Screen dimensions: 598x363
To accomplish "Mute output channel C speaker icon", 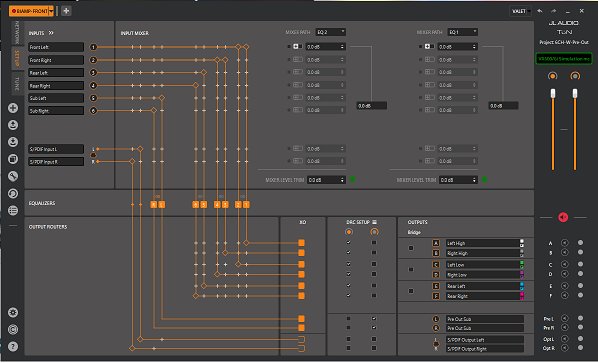I will pyautogui.click(x=564, y=264).
